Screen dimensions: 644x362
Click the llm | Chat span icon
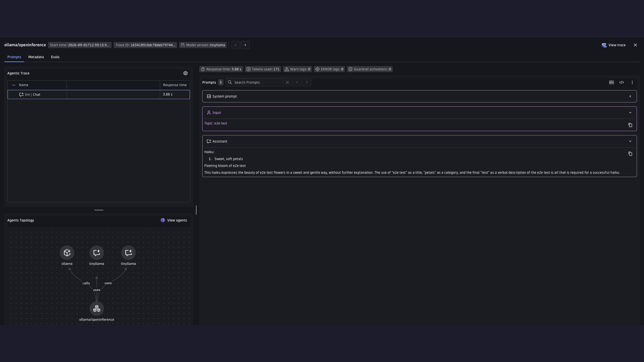tap(21, 95)
